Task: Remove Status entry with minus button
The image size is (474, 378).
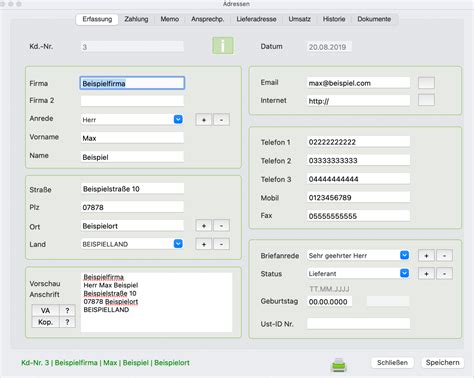Action: tap(444, 274)
